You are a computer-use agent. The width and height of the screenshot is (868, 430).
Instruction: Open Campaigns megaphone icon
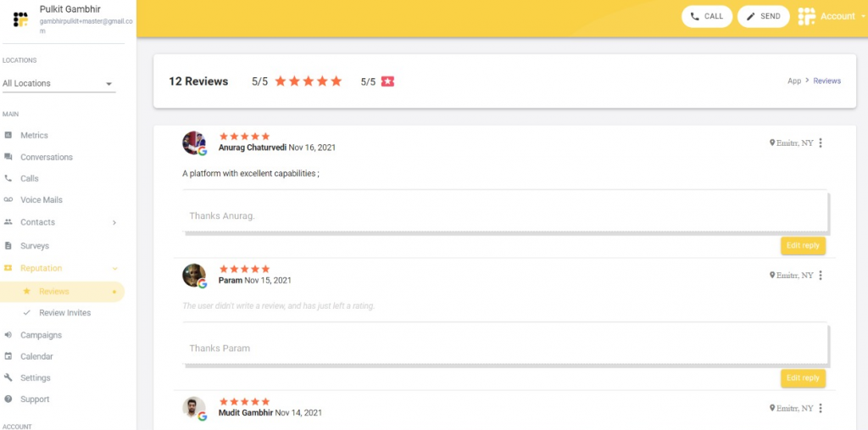(8, 335)
